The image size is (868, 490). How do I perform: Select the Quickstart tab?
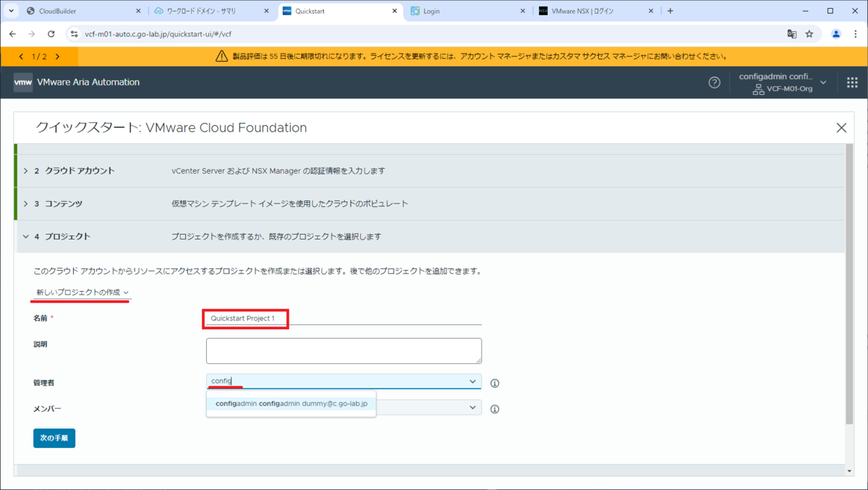pyautogui.click(x=339, y=11)
